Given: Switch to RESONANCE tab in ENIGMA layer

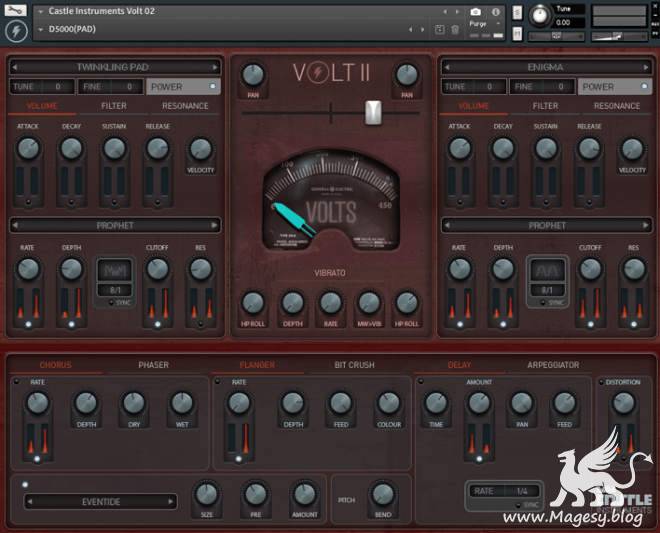Looking at the screenshot, I should pos(617,106).
